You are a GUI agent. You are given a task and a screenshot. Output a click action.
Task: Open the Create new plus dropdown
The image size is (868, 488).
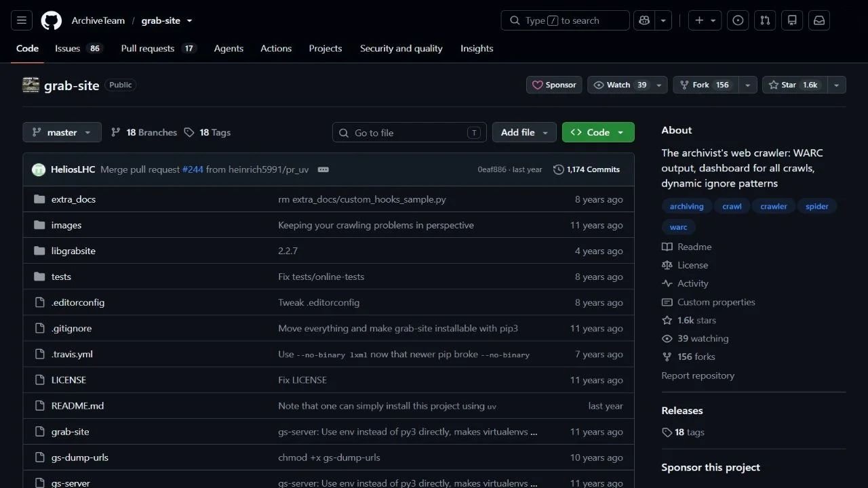[705, 20]
